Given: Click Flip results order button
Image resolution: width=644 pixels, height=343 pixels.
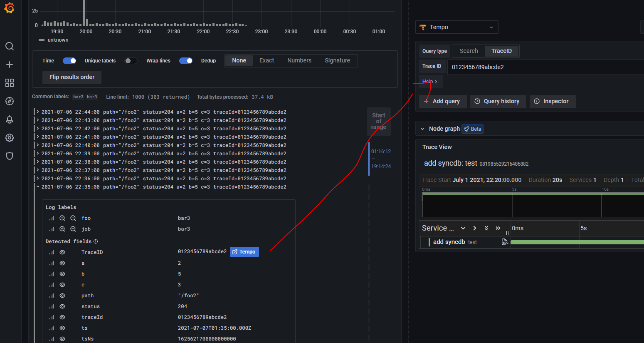Looking at the screenshot, I should (x=72, y=77).
